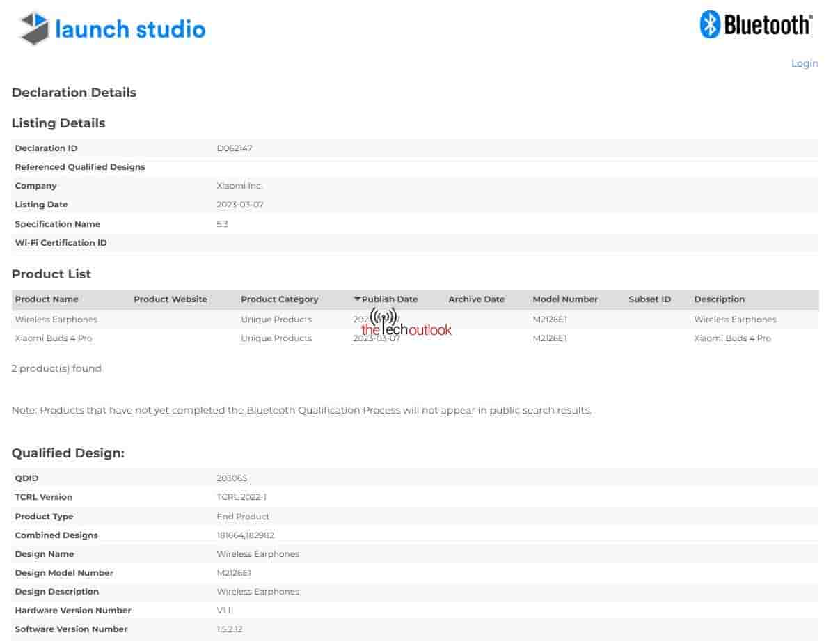This screenshot has height=644, width=840.
Task: Click the Publish Date sort arrow
Action: pos(358,299)
